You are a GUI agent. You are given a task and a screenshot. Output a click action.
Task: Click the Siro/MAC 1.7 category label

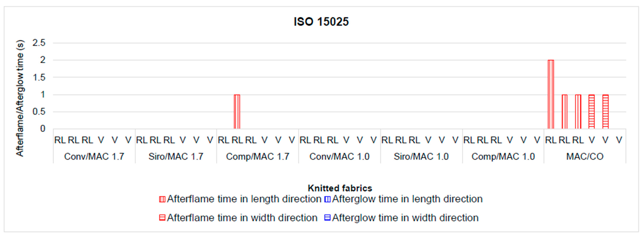point(176,157)
